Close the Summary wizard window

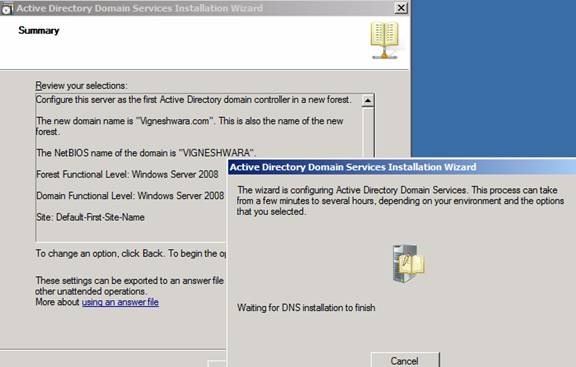pyautogui.click(x=401, y=8)
